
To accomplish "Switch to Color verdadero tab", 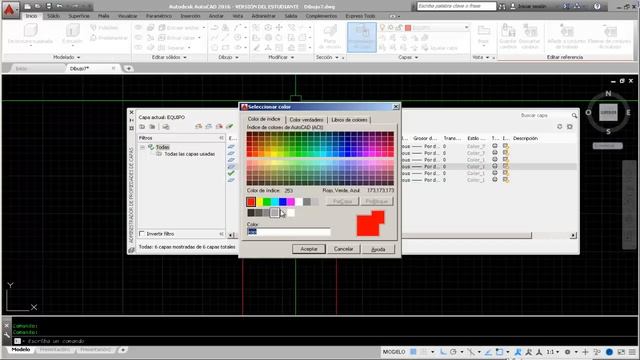I will 306,120.
